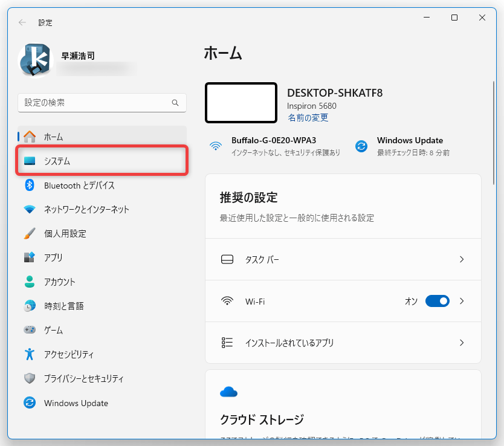Click 名前の変更 link
Screen dimensions: 504x446
(308, 118)
